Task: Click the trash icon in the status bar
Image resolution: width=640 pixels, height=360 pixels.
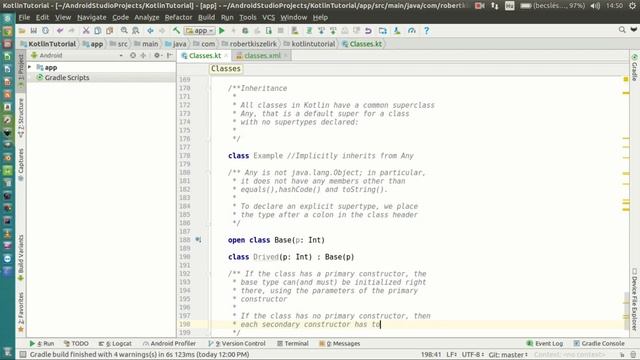Action: click(x=633, y=355)
